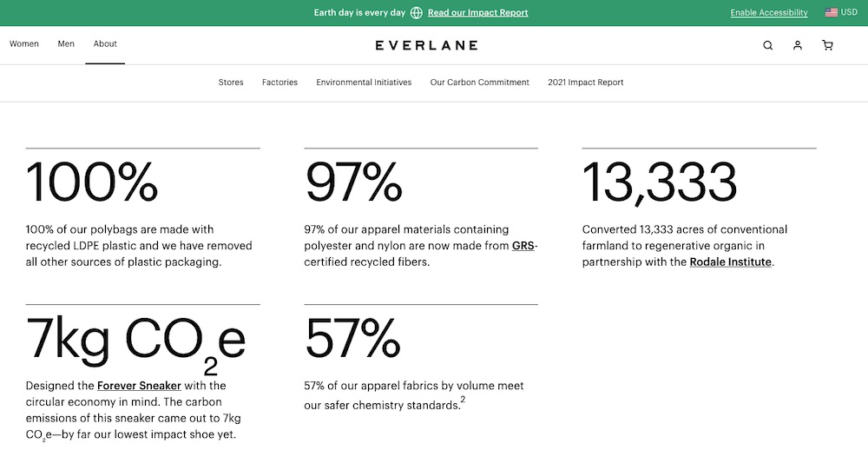Go to the Stores tab

coord(231,82)
